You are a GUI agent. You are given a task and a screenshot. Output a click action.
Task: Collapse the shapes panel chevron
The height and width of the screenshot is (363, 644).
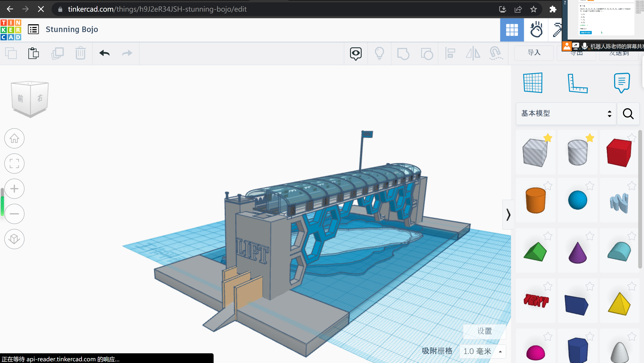[508, 215]
